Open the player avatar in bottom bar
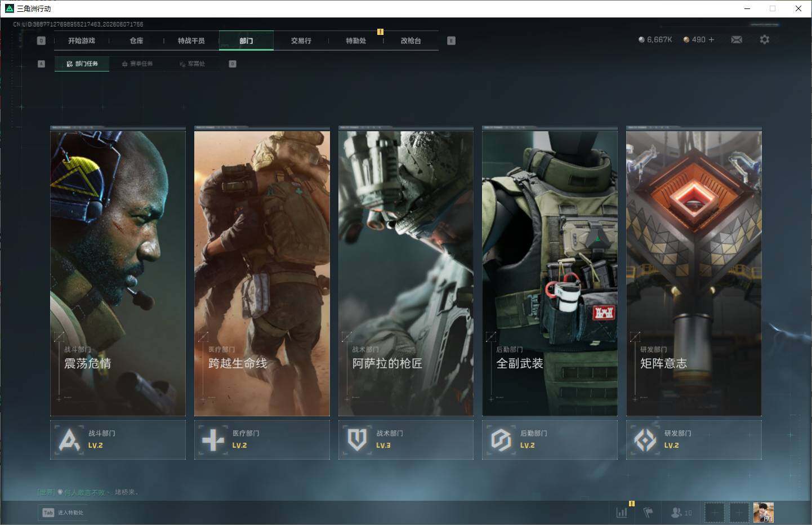The image size is (812, 525). click(x=764, y=513)
